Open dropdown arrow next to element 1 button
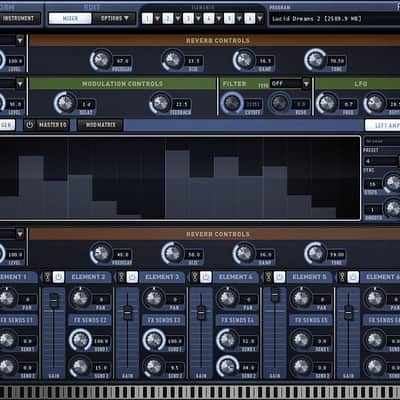The width and height of the screenshot is (400, 400). point(157,18)
